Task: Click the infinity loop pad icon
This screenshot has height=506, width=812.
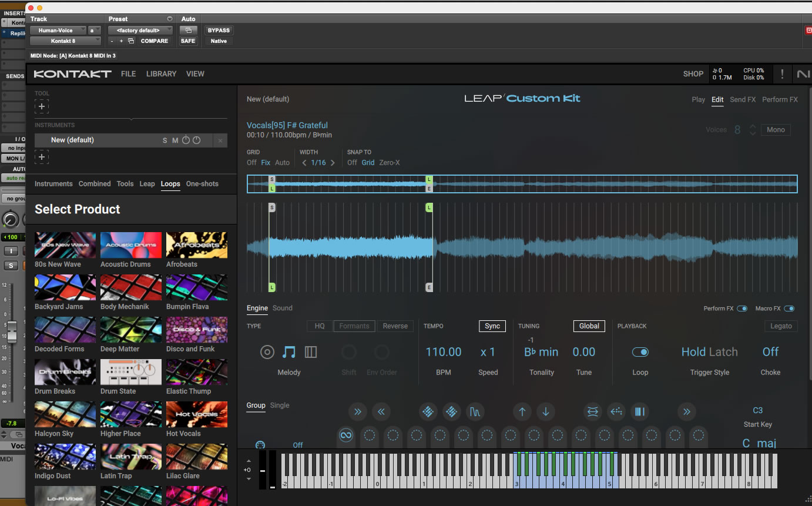Action: [346, 436]
